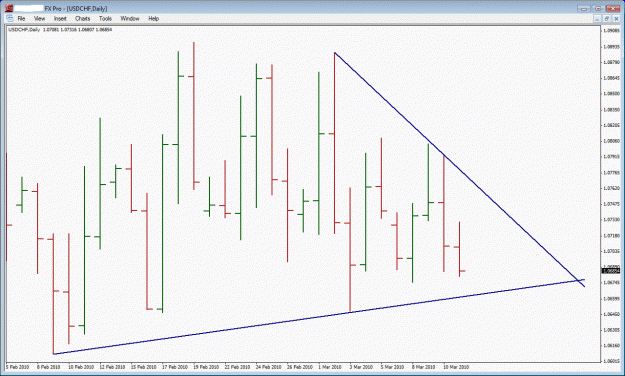Image resolution: width=625 pixels, height=376 pixels.
Task: Close the FX Pro main window
Action: click(x=613, y=8)
